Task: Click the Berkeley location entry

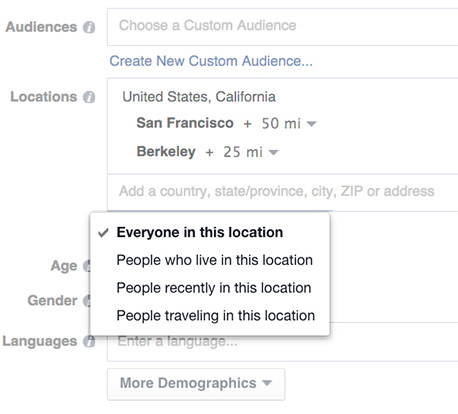Action: pos(166,152)
